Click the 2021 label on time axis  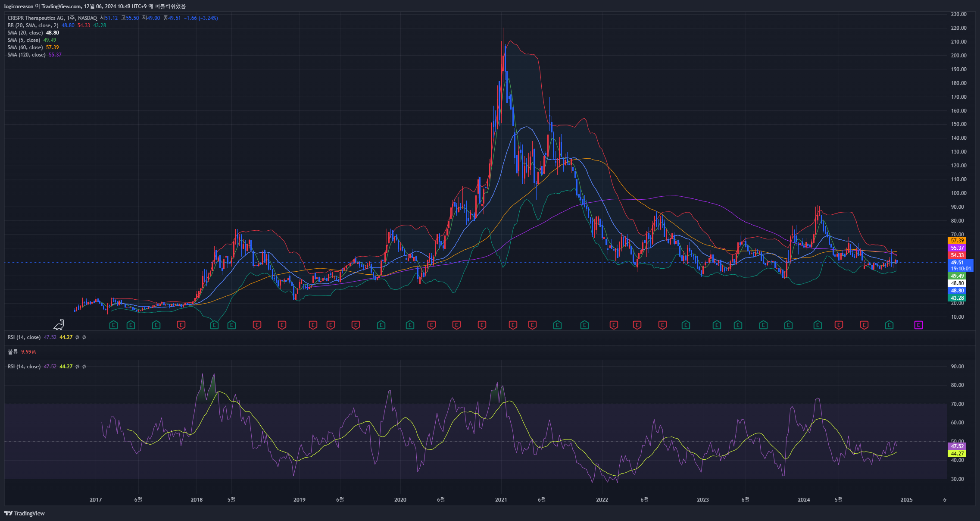501,500
